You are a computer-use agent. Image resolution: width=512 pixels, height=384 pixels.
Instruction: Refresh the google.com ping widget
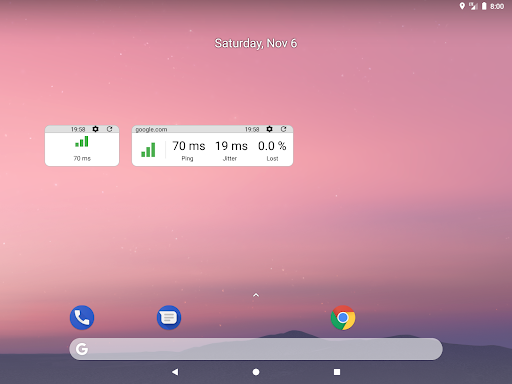(283, 129)
